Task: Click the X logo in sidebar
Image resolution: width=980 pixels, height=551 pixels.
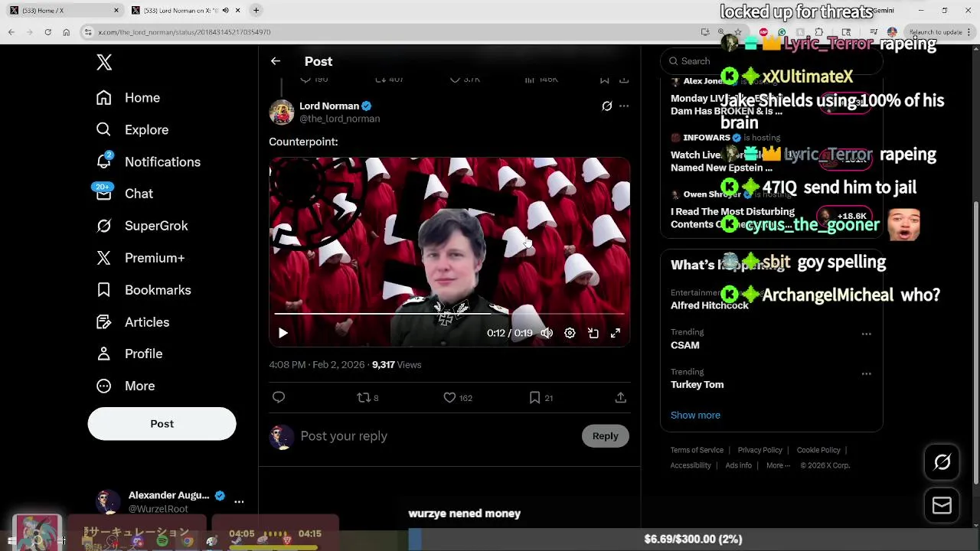Action: (x=104, y=62)
